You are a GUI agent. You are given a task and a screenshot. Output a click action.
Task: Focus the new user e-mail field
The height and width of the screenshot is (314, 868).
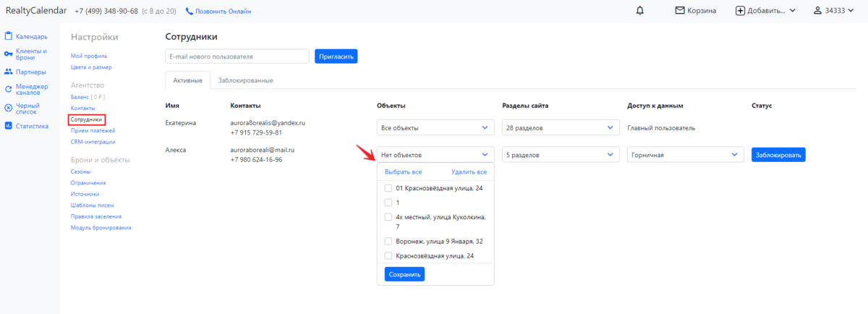[237, 56]
